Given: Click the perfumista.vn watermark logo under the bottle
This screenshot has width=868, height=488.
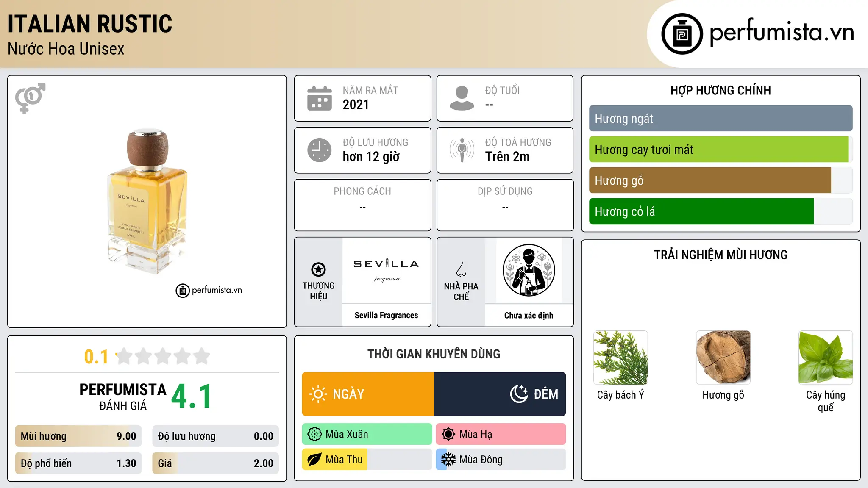Looking at the screenshot, I should (209, 290).
